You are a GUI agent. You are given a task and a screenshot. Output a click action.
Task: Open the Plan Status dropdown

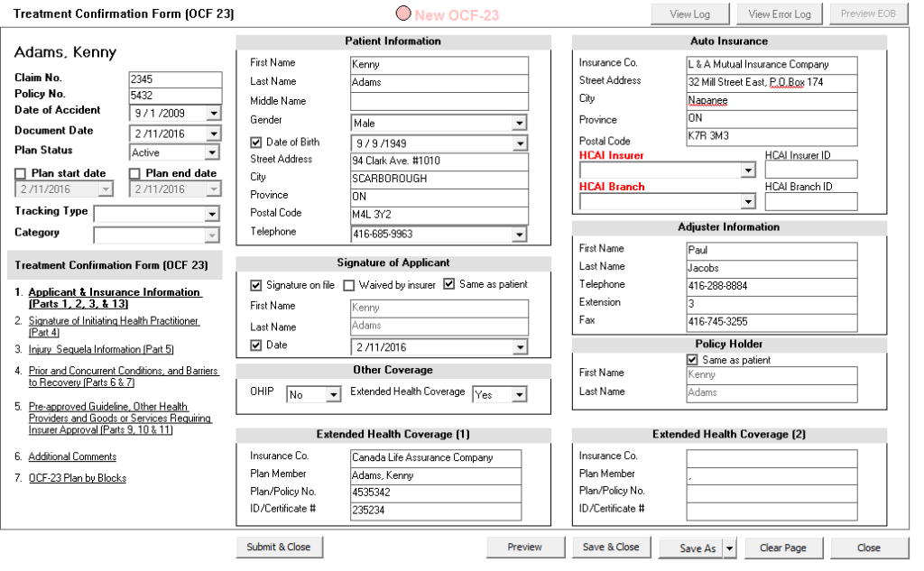click(x=214, y=152)
